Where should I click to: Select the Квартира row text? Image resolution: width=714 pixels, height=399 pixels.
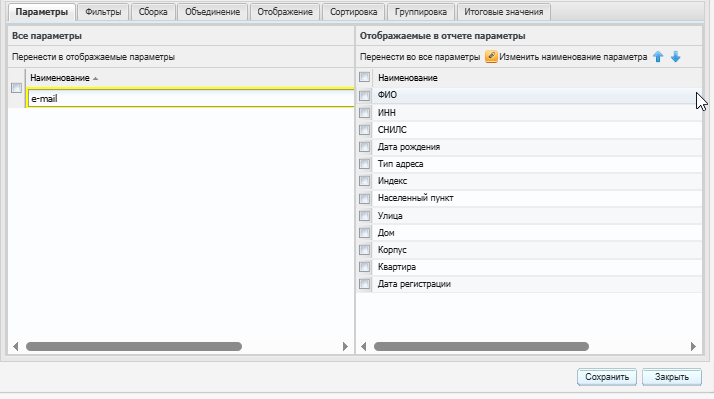pos(397,267)
